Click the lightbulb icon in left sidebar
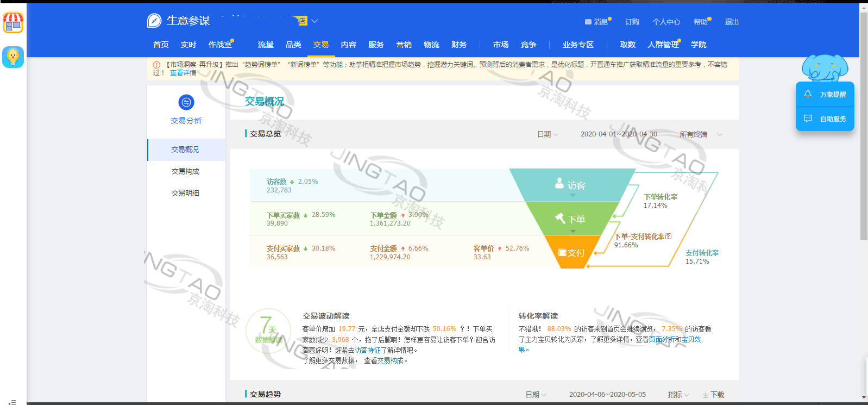Screen dimensions: 868x405 tap(13, 57)
